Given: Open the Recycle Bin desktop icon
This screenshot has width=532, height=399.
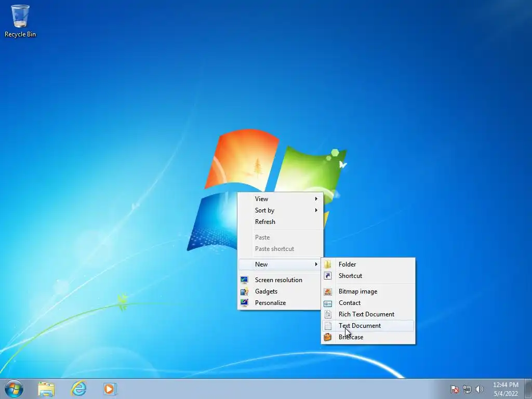Looking at the screenshot, I should [20, 20].
